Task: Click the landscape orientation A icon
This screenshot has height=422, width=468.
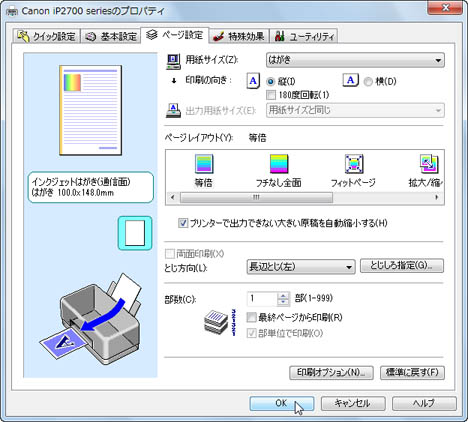Action: pos(350,80)
